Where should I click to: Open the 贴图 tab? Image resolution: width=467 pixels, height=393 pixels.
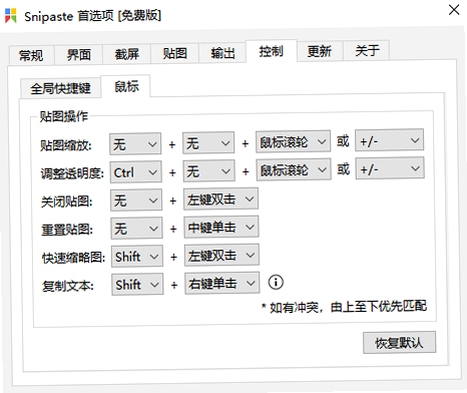175,53
